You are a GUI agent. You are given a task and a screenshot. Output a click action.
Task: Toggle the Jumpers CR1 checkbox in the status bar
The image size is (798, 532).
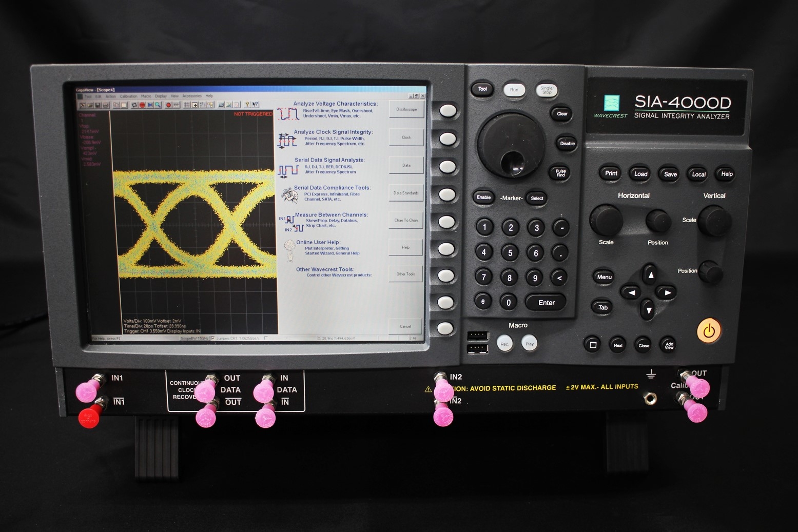tap(213, 338)
